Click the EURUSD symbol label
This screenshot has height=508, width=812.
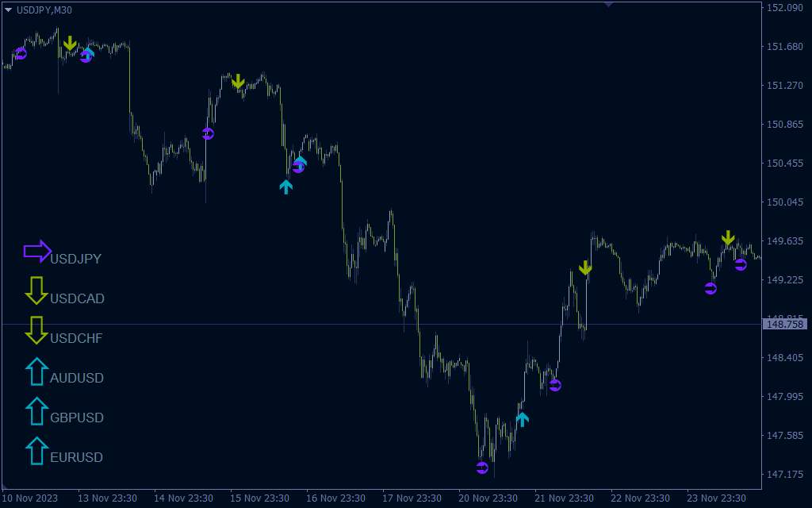click(76, 457)
